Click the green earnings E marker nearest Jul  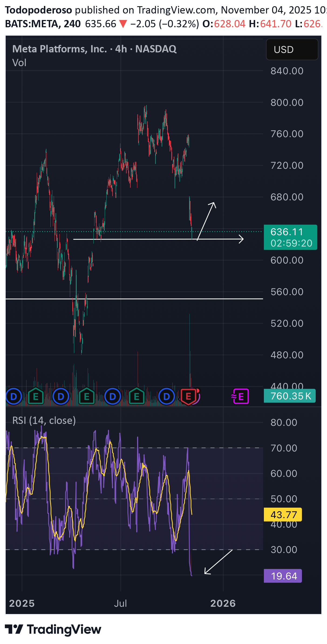[137, 396]
